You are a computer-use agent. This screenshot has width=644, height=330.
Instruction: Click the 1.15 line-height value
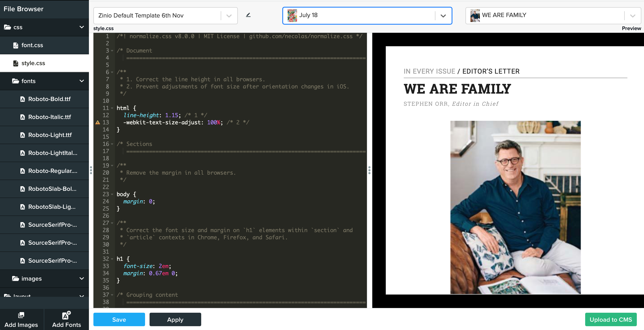tap(172, 115)
